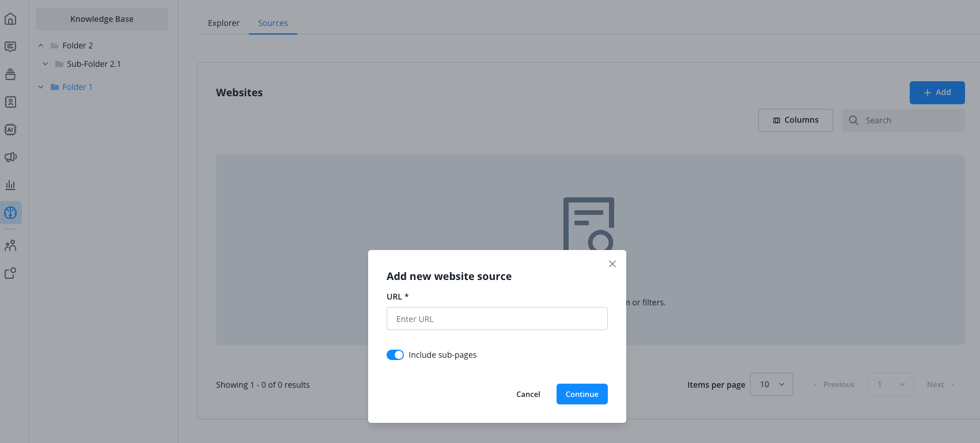Open the chat messages icon in sidebar
The image size is (980, 443).
[10, 47]
